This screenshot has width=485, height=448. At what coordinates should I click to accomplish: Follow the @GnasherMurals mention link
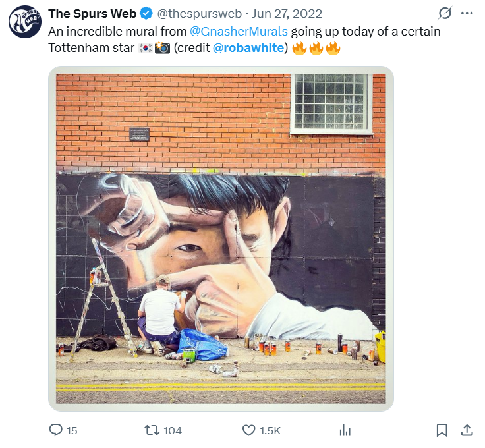point(239,32)
